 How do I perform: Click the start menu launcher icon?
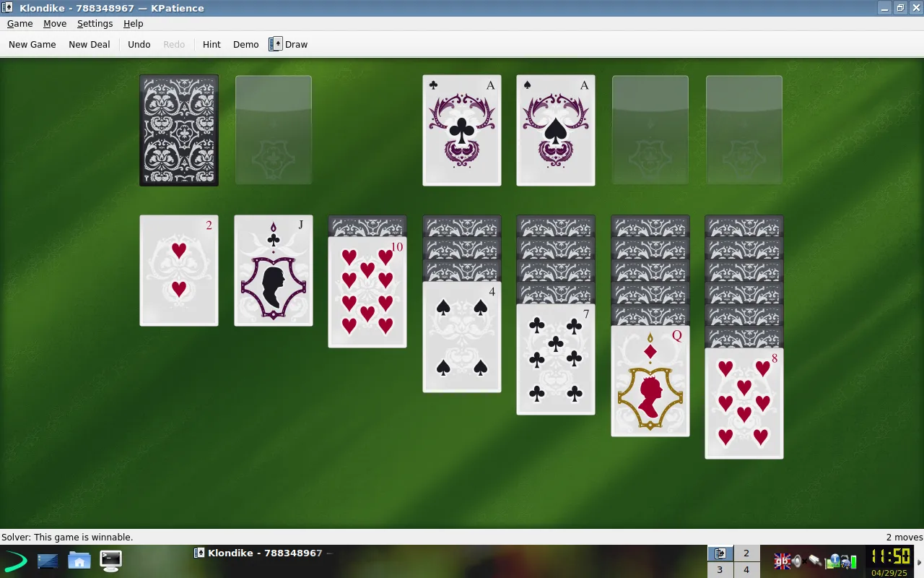(x=16, y=560)
